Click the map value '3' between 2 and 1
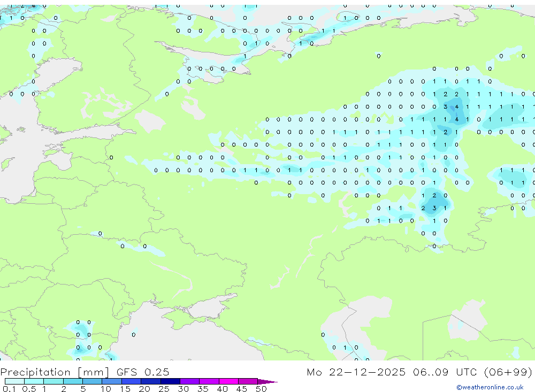Screen dimensions: 535x392 (434, 208)
